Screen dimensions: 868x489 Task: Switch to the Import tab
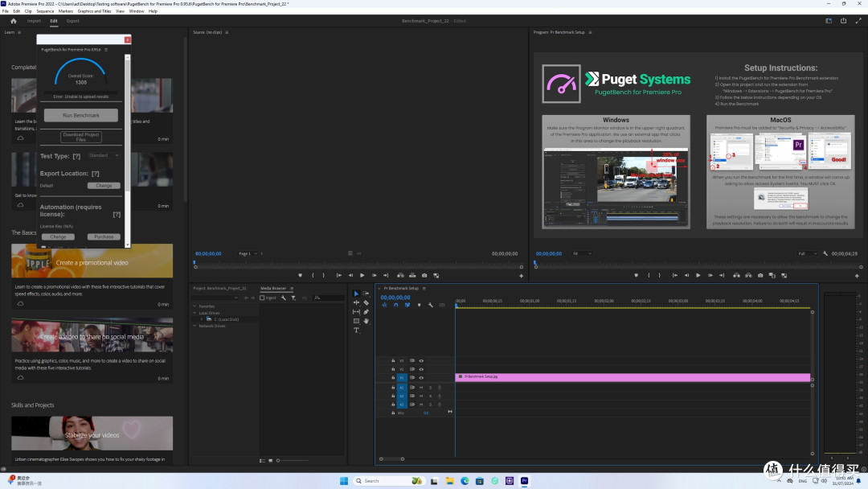click(x=34, y=21)
